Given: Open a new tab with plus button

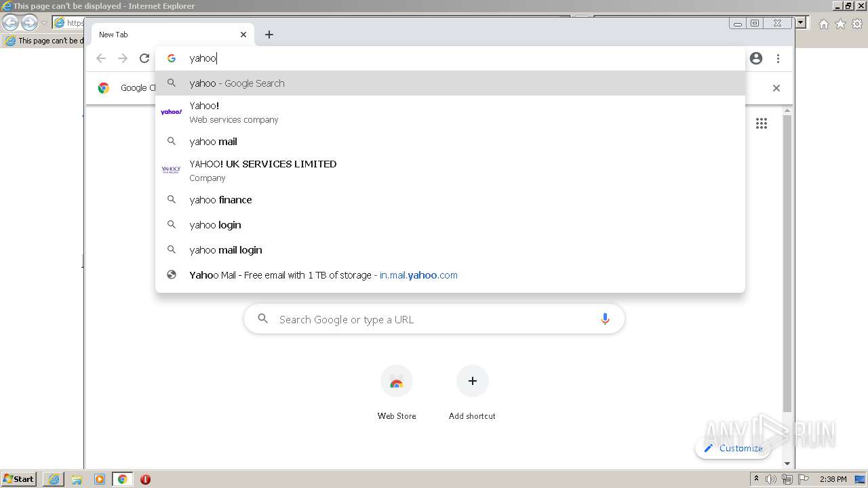Looking at the screenshot, I should (x=269, y=35).
